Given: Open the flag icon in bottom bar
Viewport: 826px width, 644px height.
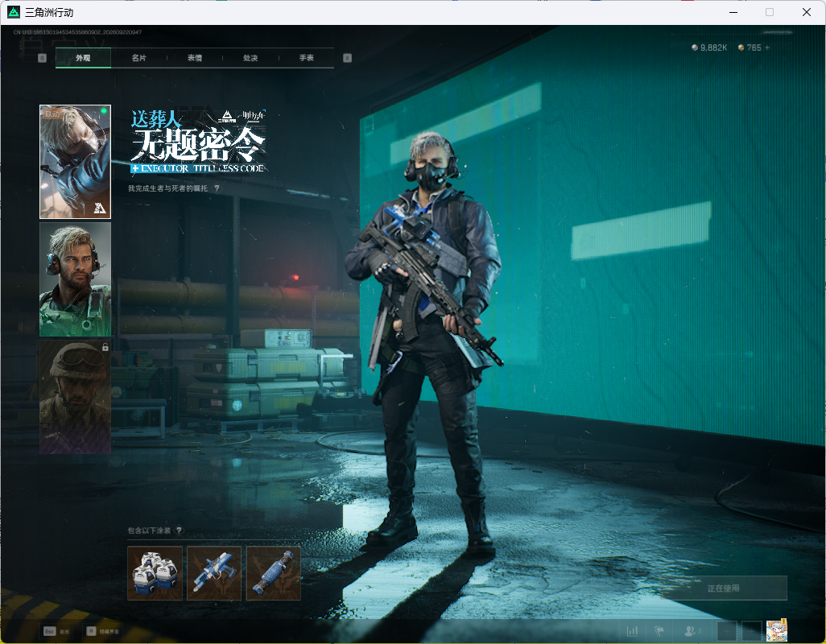Looking at the screenshot, I should click(x=659, y=630).
